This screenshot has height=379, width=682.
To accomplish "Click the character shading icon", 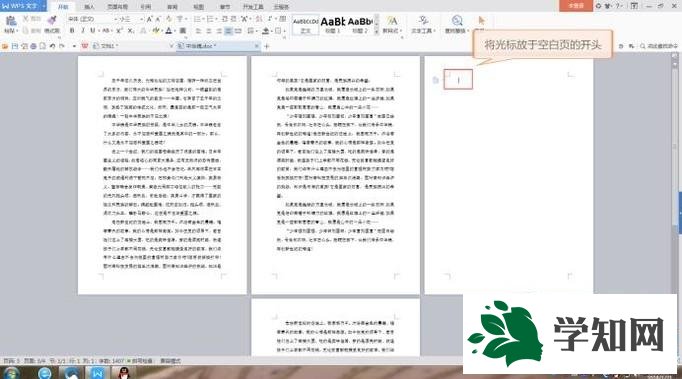I will point(183,31).
